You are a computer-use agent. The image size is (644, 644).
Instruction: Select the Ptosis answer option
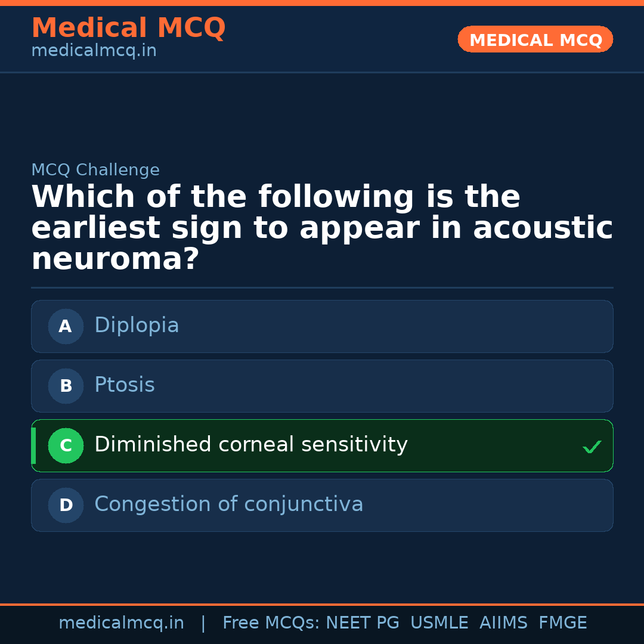click(x=322, y=386)
